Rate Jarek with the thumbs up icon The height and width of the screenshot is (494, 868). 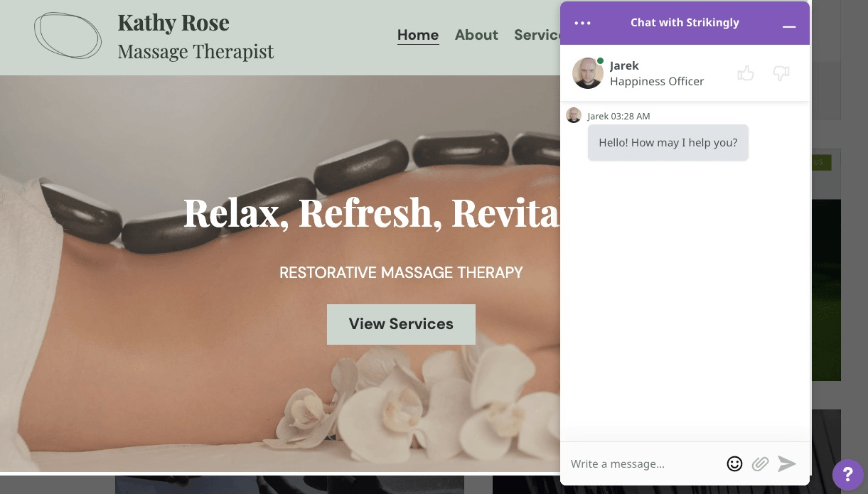coord(746,73)
